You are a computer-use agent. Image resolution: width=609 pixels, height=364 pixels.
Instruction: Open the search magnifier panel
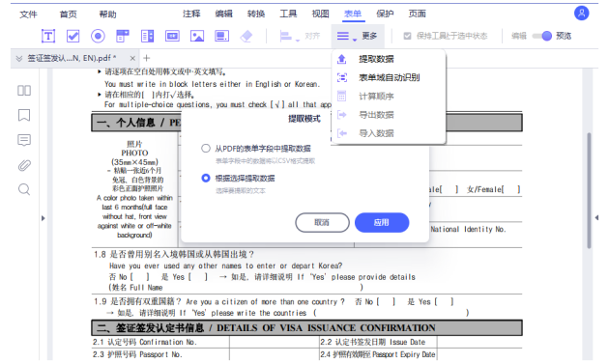(x=24, y=189)
